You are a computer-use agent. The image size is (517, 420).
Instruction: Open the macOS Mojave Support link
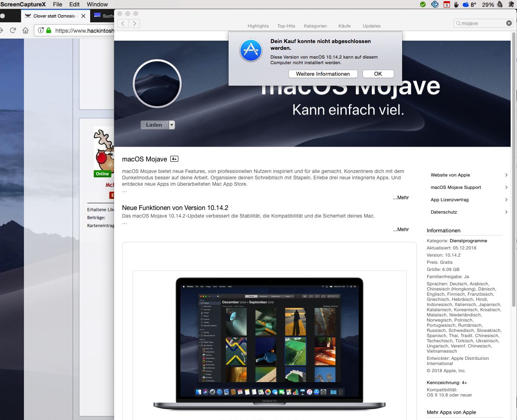pyautogui.click(x=456, y=187)
